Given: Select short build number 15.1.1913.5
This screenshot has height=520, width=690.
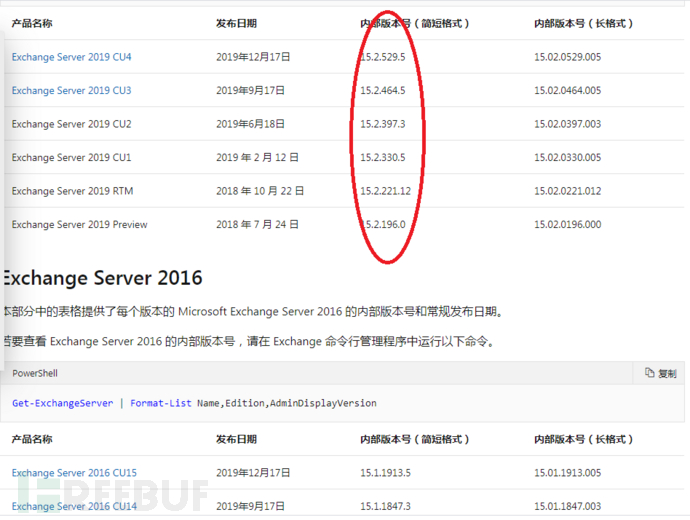Looking at the screenshot, I should pyautogui.click(x=385, y=473).
